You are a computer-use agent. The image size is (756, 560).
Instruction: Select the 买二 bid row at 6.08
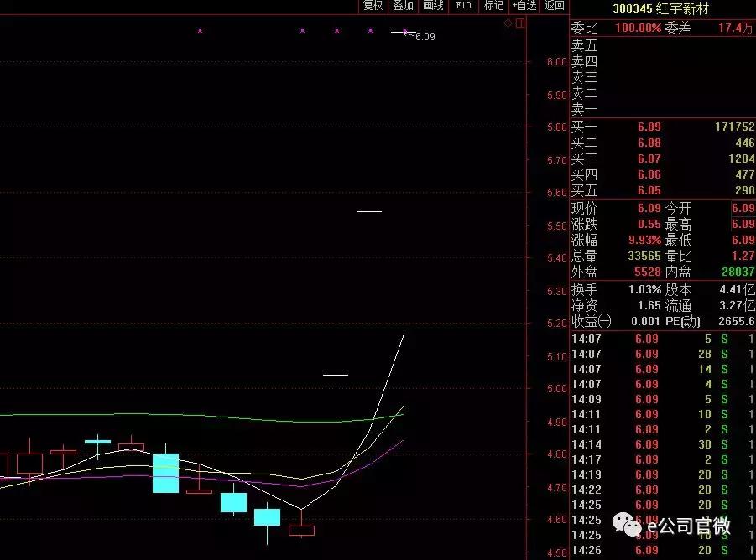pyautogui.click(x=663, y=143)
